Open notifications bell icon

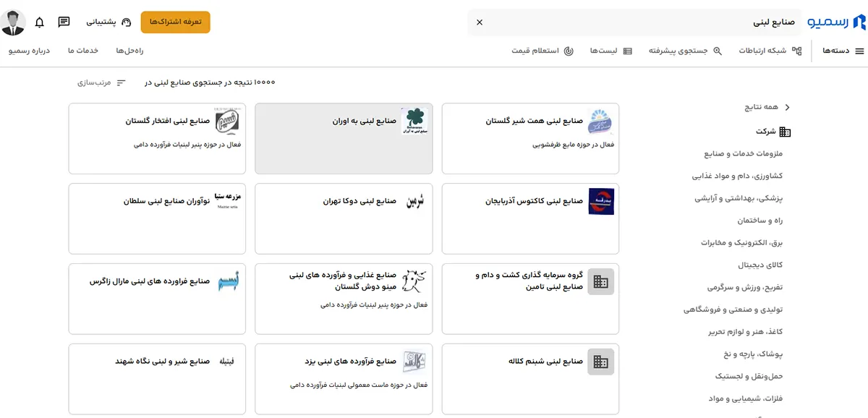[40, 22]
